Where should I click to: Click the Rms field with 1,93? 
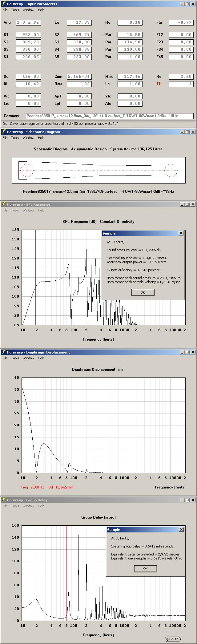(79, 84)
